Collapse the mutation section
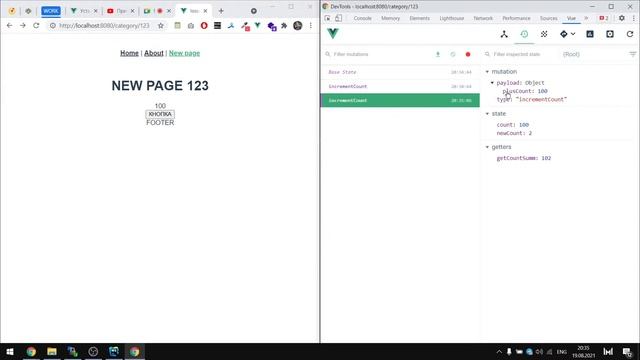 tap(487, 72)
